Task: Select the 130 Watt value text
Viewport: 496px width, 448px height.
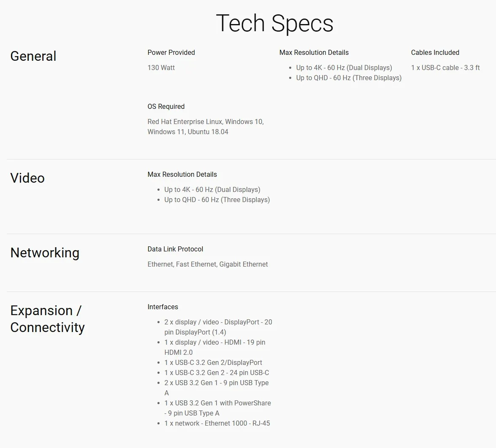Action: (161, 67)
